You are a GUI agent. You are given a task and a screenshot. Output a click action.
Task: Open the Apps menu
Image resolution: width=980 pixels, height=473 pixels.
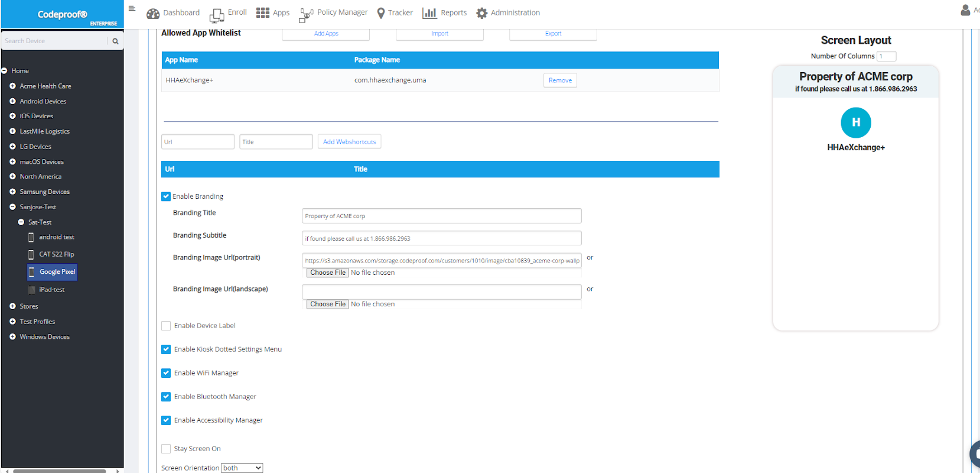tap(281, 12)
